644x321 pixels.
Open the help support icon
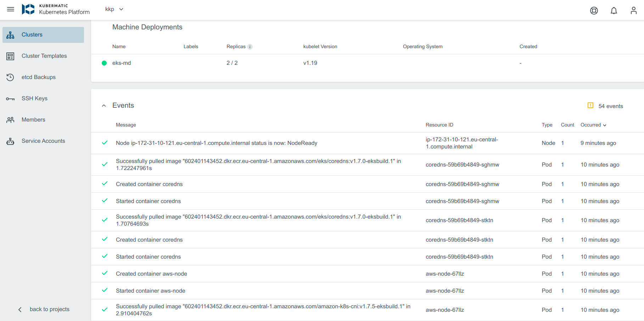(x=594, y=11)
